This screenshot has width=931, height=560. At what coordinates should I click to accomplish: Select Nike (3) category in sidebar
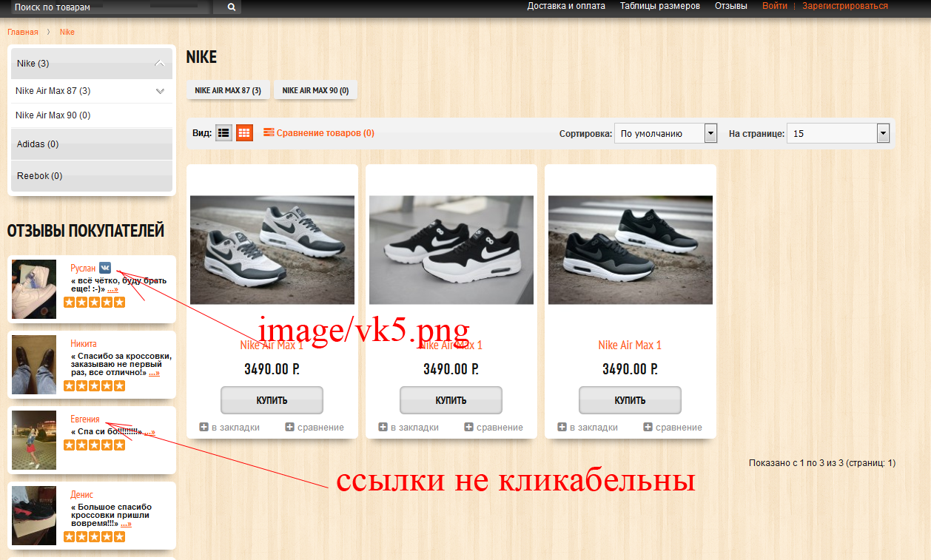click(x=92, y=64)
